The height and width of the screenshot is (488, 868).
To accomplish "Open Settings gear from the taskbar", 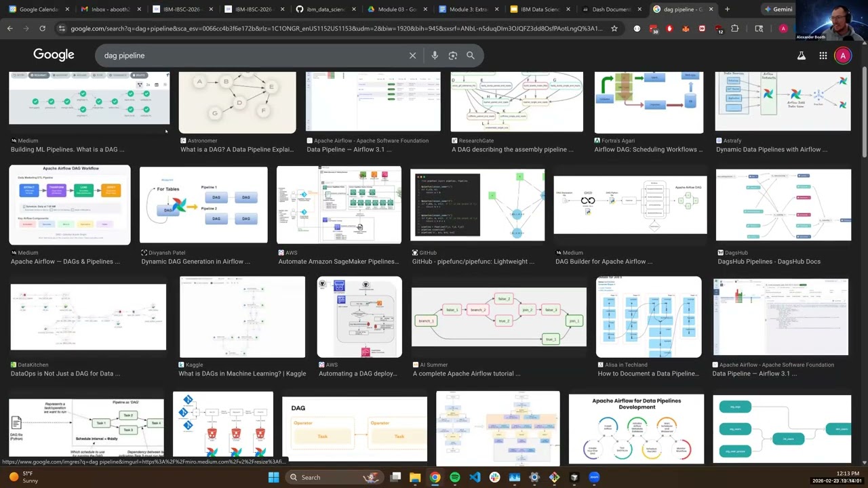I will (534, 477).
